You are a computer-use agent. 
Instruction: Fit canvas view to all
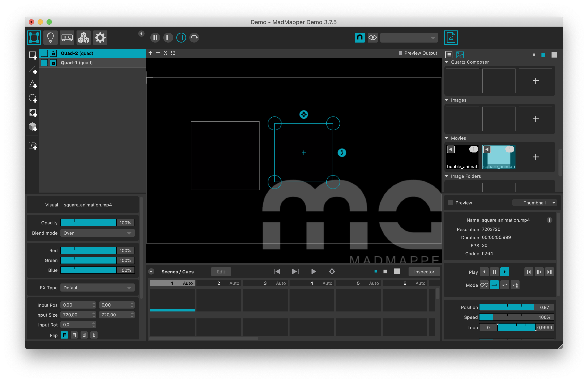(166, 53)
